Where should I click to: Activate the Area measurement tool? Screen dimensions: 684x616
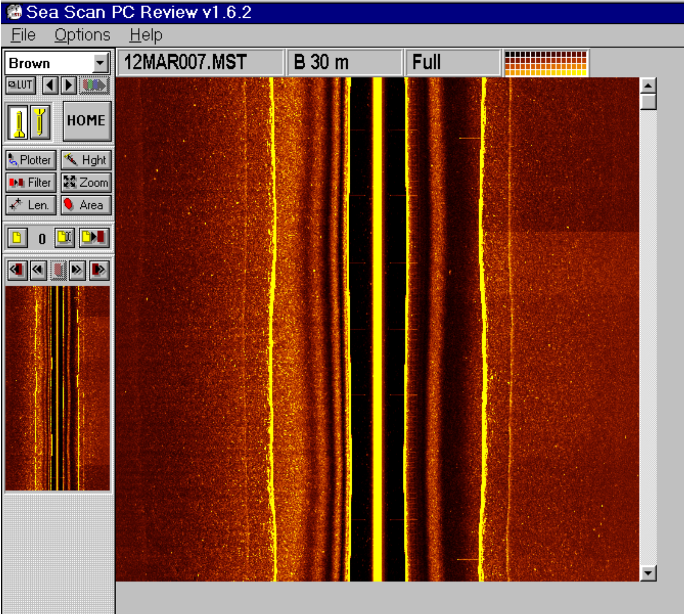[x=86, y=205]
